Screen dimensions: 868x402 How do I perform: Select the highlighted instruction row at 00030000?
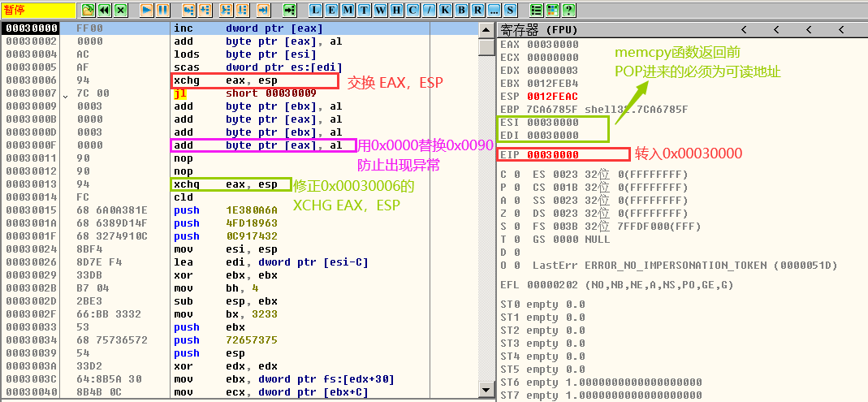(x=244, y=28)
